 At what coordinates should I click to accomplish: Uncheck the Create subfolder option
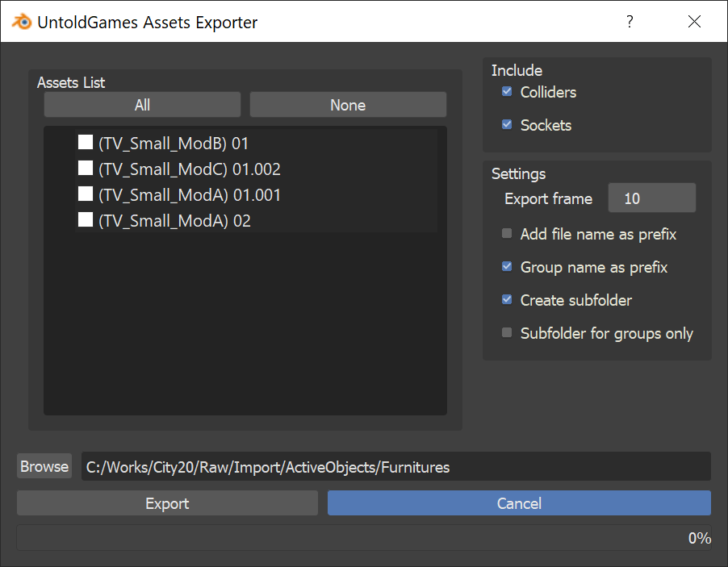pos(507,300)
